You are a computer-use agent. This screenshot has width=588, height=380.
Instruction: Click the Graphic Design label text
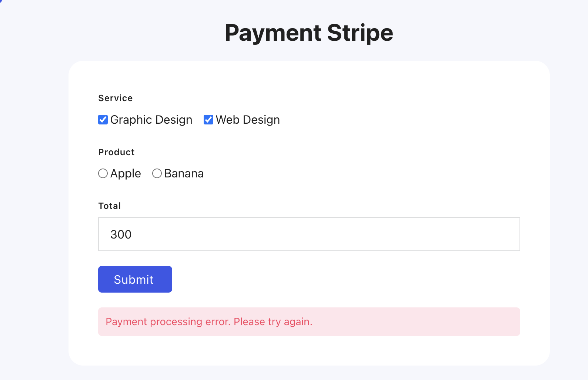click(151, 120)
